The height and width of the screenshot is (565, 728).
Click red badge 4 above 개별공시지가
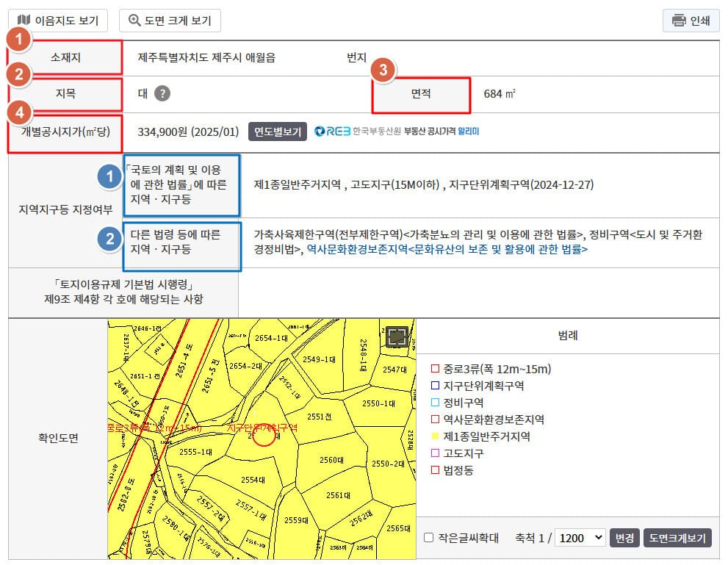tap(23, 113)
